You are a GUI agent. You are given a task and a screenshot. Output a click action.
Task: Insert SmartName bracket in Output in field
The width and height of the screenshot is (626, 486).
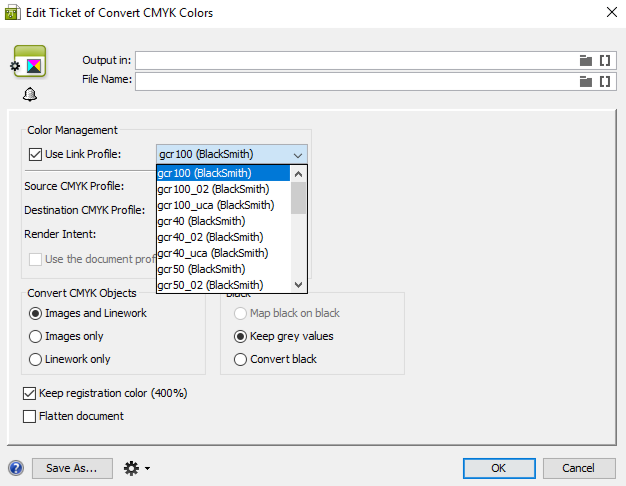click(605, 61)
